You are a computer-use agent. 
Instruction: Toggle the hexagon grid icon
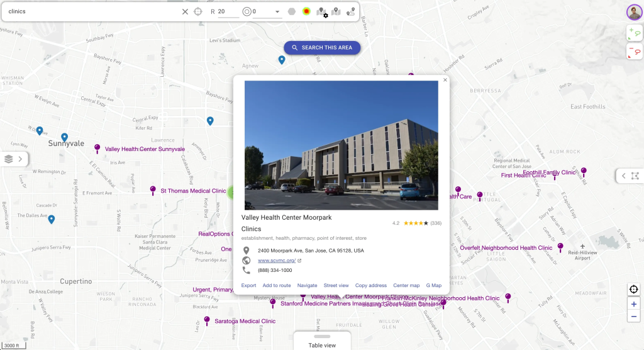tap(292, 11)
